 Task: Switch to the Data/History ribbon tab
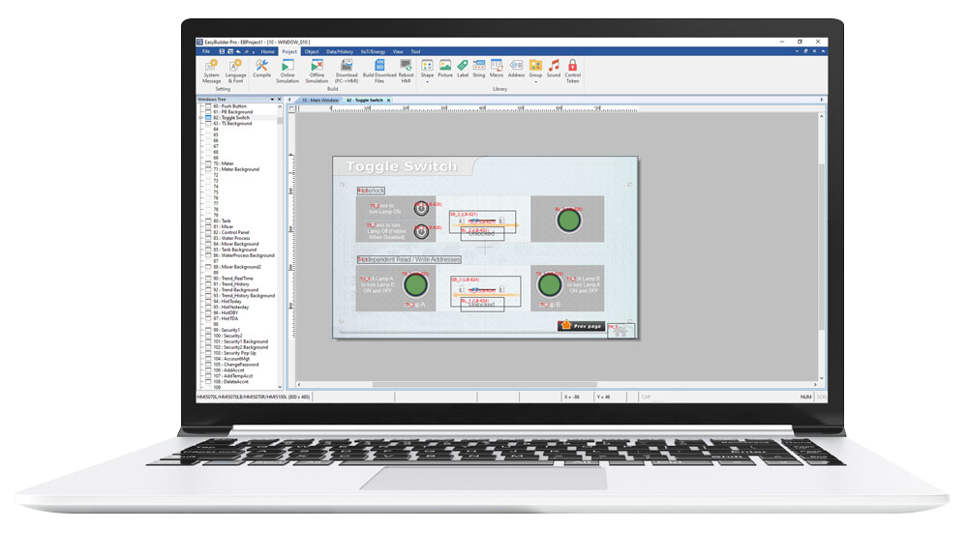coord(340,52)
